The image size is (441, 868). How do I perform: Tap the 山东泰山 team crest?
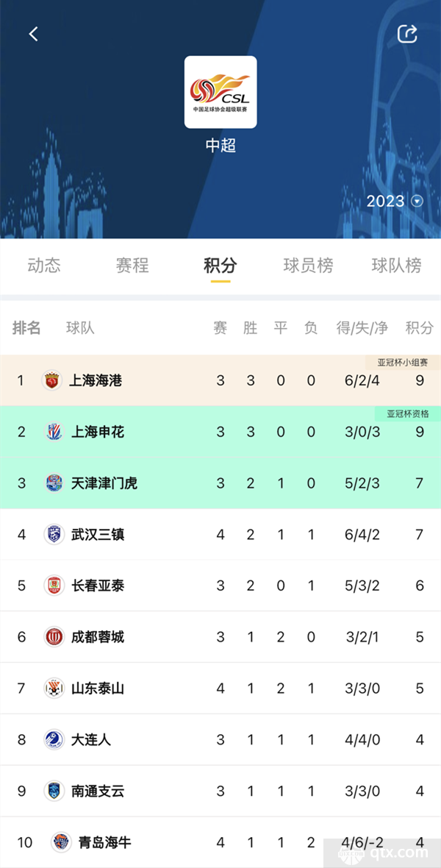tap(54, 688)
